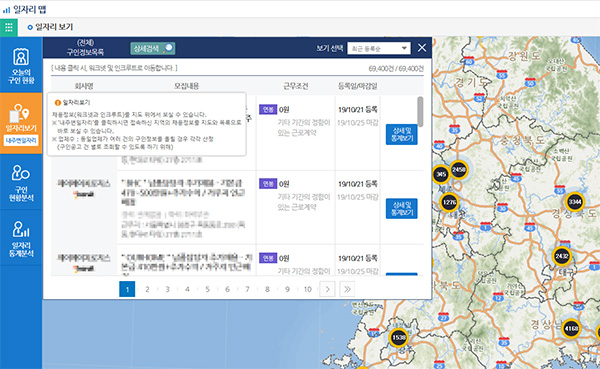Go to page 10 of listings

click(x=308, y=289)
